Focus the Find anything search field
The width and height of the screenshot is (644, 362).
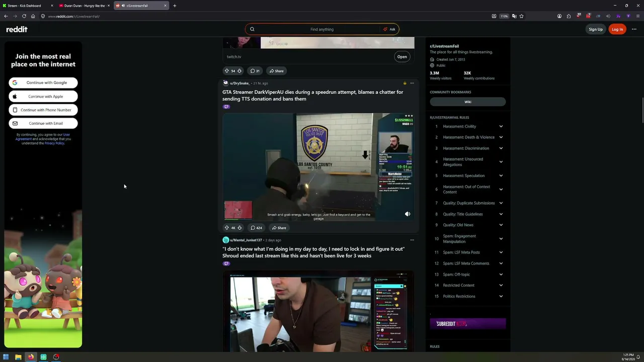[322, 29]
